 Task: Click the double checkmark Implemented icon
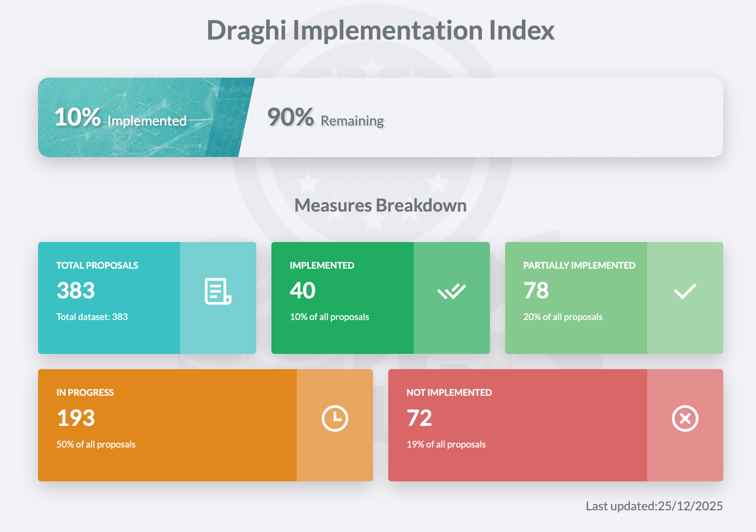[451, 291]
